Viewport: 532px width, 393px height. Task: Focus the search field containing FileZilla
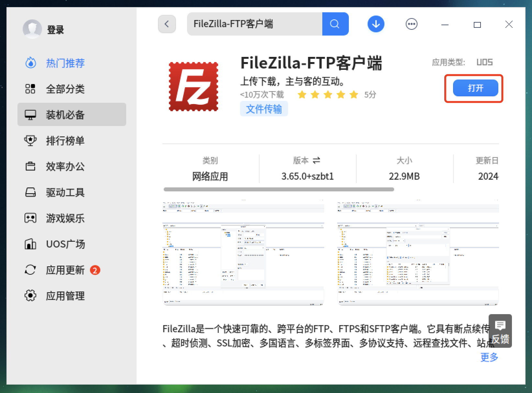click(x=255, y=24)
